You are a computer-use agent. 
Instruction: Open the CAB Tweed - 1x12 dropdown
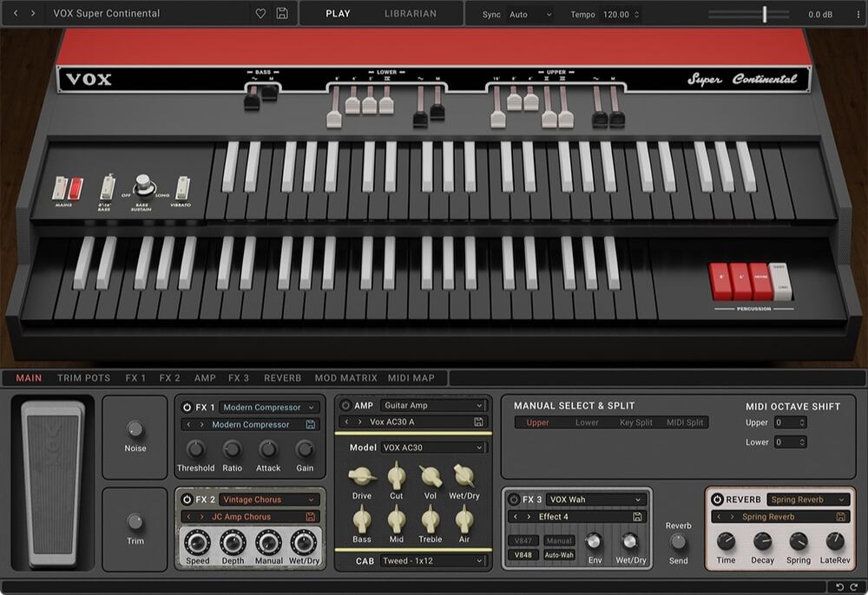pyautogui.click(x=434, y=561)
